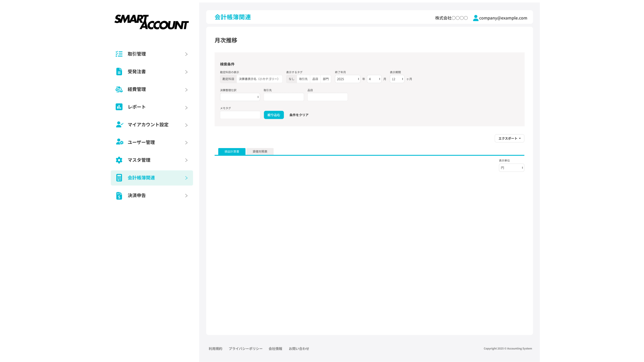Click the 経費管理 balance scale icon

point(119,89)
